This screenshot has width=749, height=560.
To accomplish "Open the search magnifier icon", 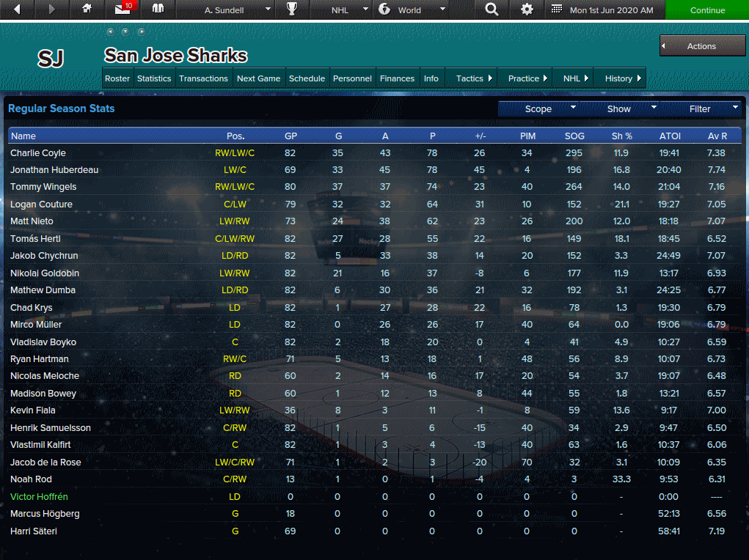I will click(492, 9).
